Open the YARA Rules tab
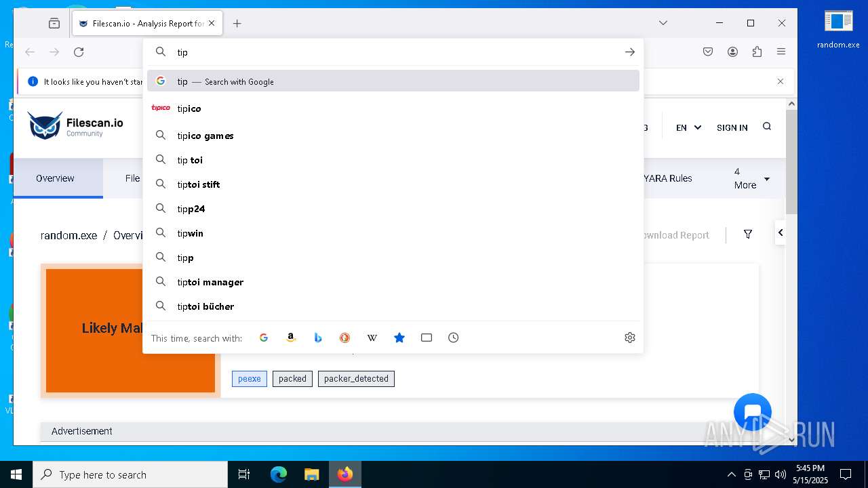The height and width of the screenshot is (488, 868). coord(667,178)
